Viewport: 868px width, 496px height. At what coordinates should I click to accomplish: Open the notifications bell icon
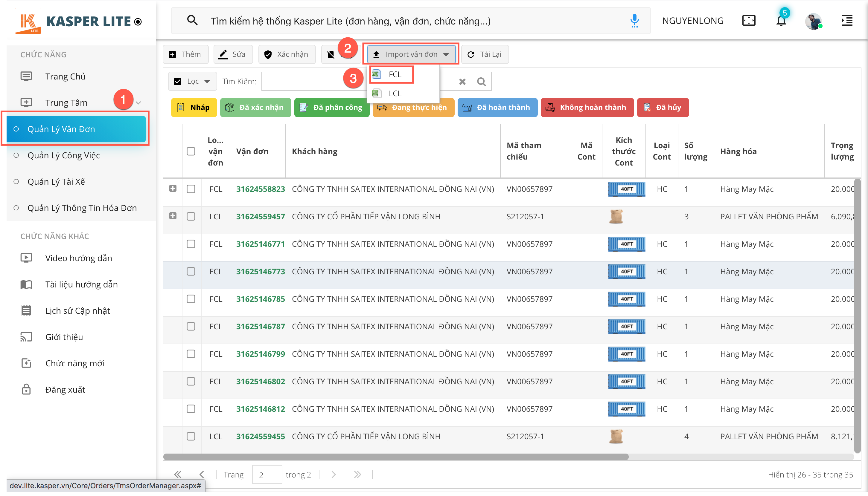[781, 21]
